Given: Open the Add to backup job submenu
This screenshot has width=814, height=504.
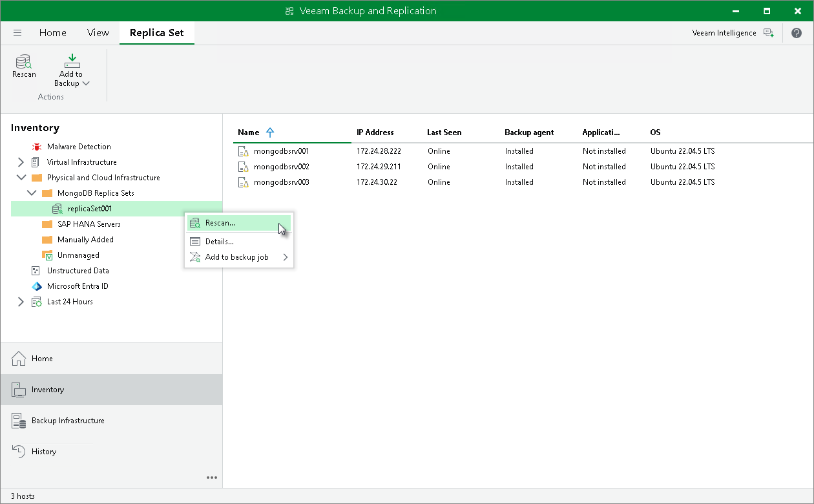Looking at the screenshot, I should tap(236, 257).
